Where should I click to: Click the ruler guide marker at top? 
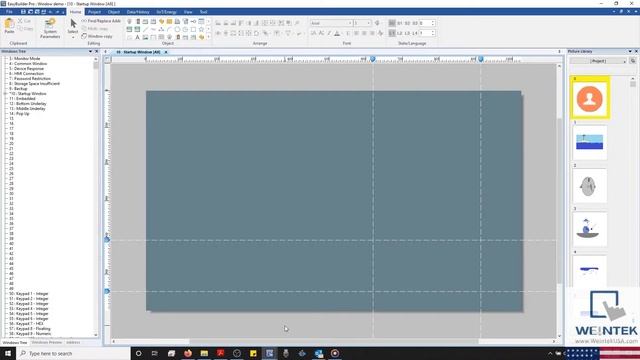point(373,60)
